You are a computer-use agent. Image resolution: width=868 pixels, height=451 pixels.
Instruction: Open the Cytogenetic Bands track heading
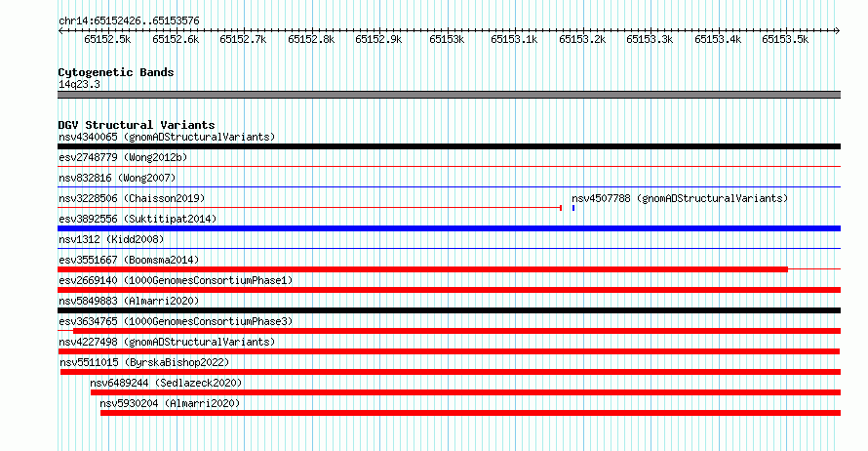(x=116, y=72)
